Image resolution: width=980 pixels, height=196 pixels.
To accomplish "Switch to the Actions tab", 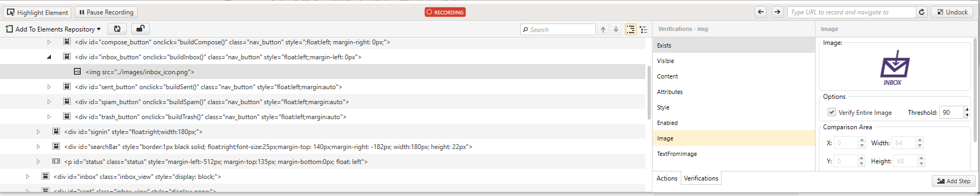I will (x=667, y=178).
